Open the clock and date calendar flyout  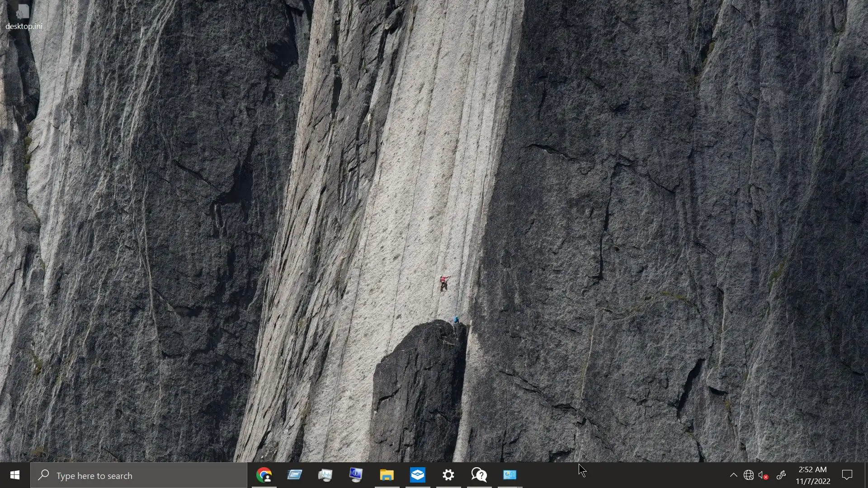coord(813,475)
